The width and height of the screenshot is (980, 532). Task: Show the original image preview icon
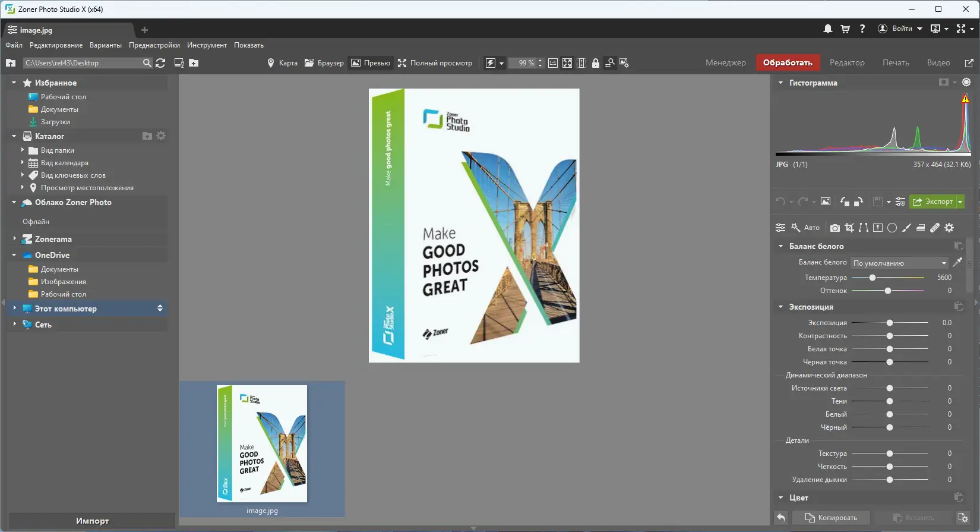tap(826, 202)
